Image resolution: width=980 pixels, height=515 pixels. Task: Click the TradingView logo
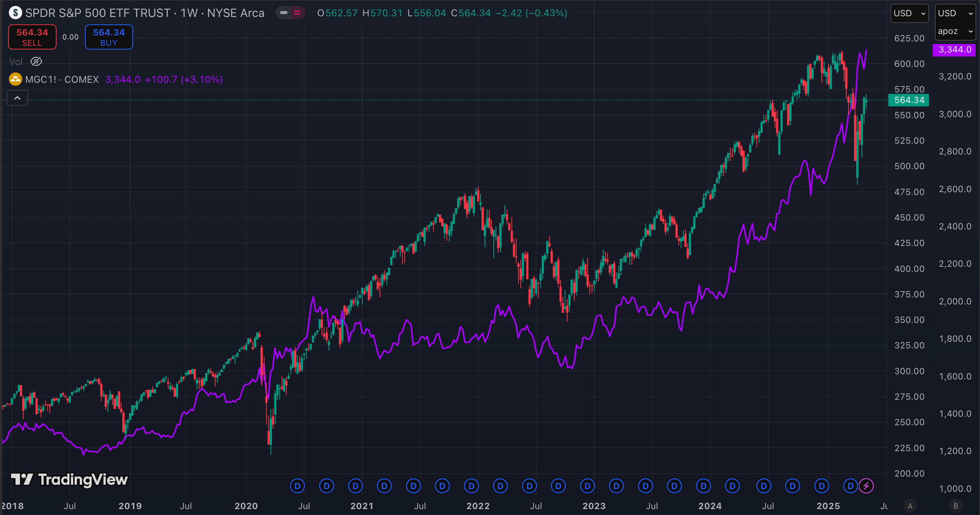(69, 480)
